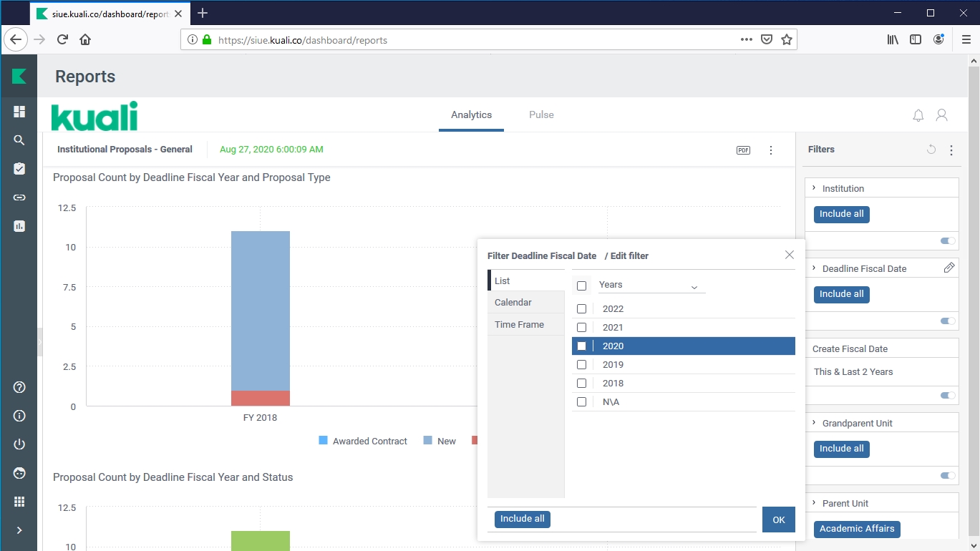Image resolution: width=980 pixels, height=551 pixels.
Task: Open the sidebar help question mark icon
Action: pos(19,387)
